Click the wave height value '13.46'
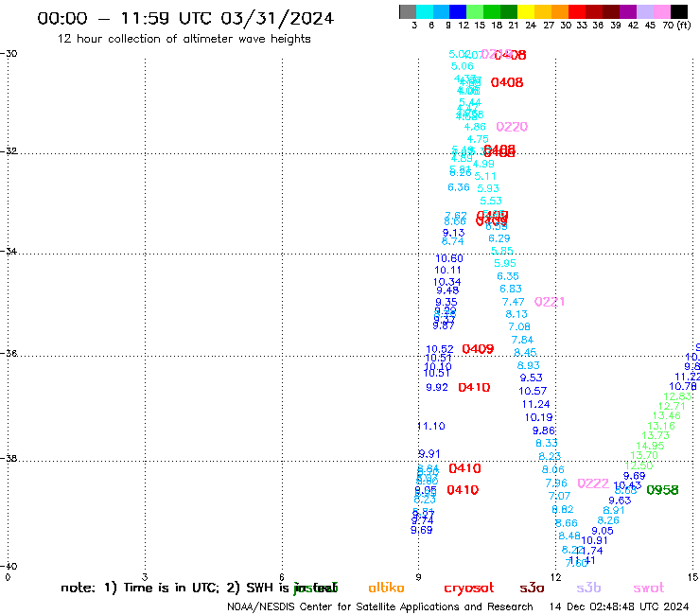Viewport: 700px width, 615px height. click(x=667, y=415)
